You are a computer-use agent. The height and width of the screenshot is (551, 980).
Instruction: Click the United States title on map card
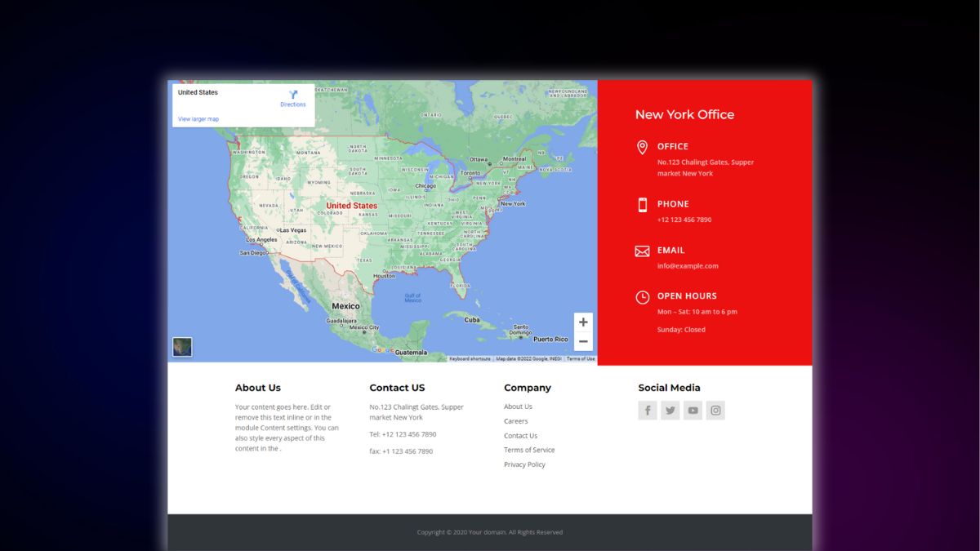point(198,92)
